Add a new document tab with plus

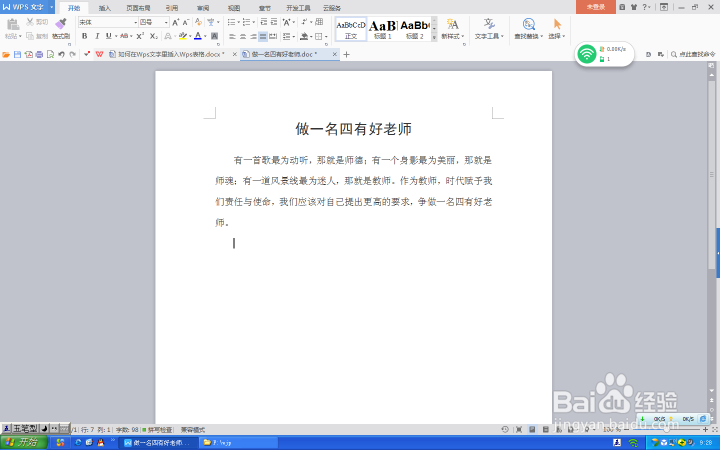tap(346, 54)
